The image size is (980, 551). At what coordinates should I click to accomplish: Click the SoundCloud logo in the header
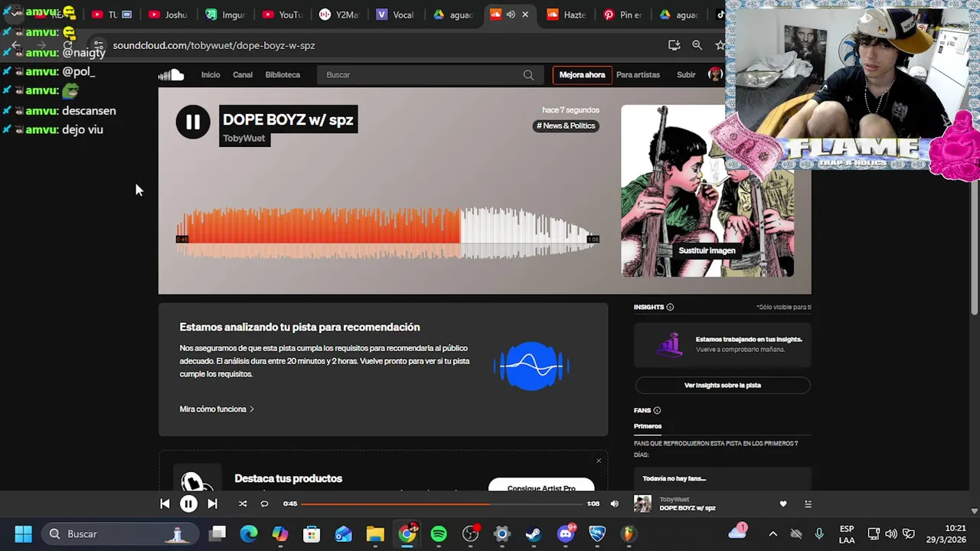171,74
